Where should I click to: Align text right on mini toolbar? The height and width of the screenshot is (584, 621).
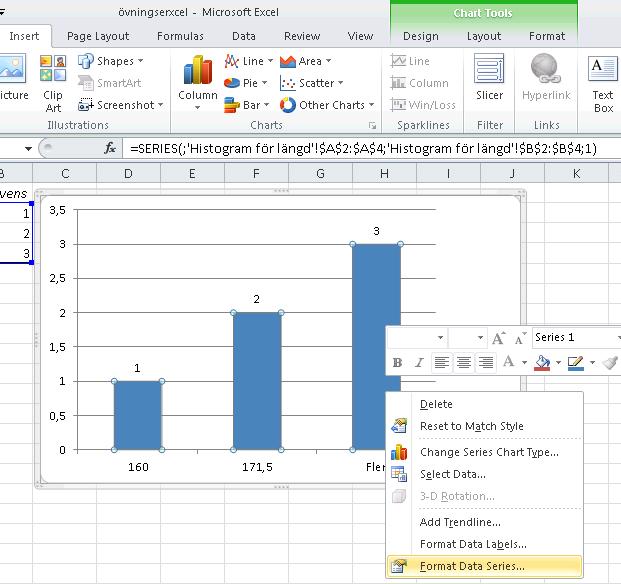[486, 362]
